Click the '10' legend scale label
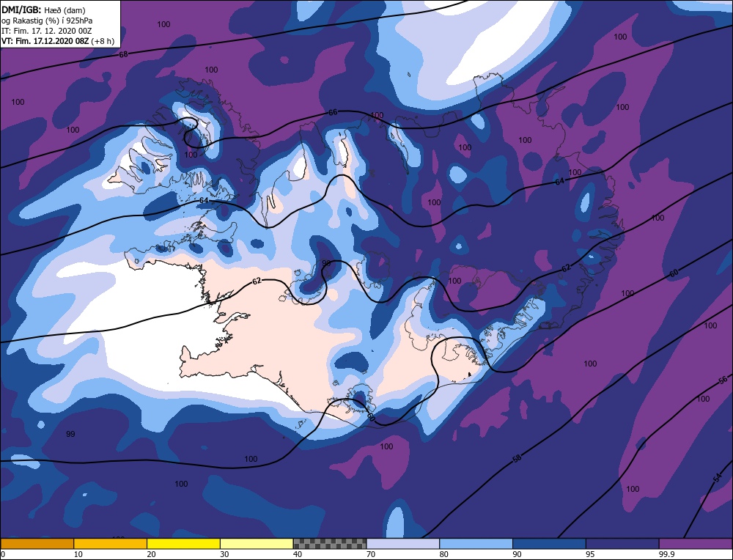The image size is (733, 560). 78,554
